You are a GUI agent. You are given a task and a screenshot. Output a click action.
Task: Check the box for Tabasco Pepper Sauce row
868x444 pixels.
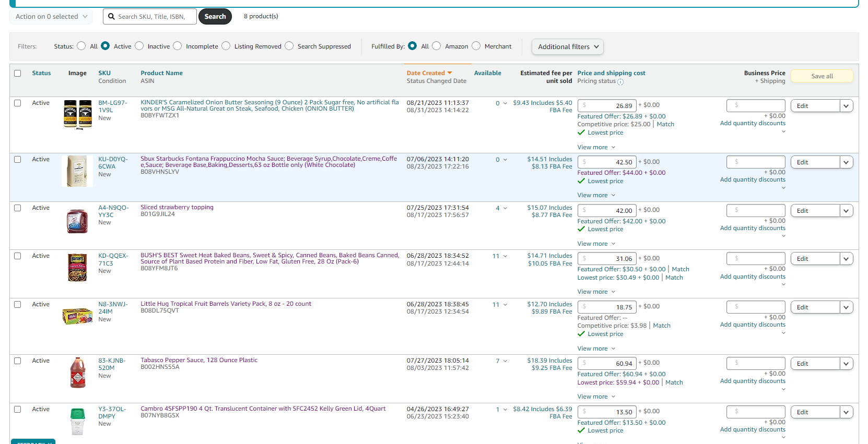click(x=18, y=361)
